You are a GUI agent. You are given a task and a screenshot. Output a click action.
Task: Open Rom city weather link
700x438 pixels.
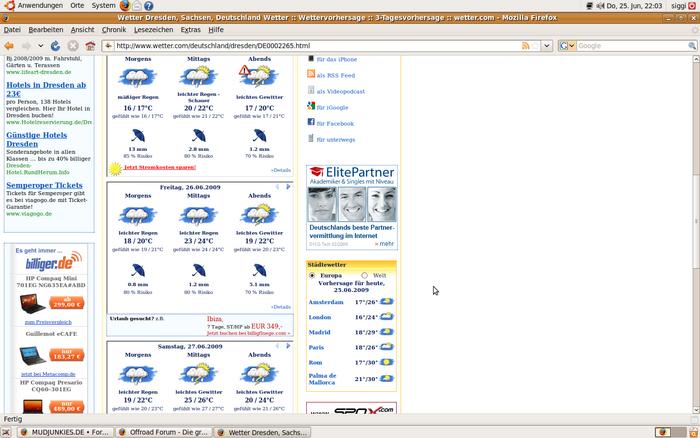point(315,363)
